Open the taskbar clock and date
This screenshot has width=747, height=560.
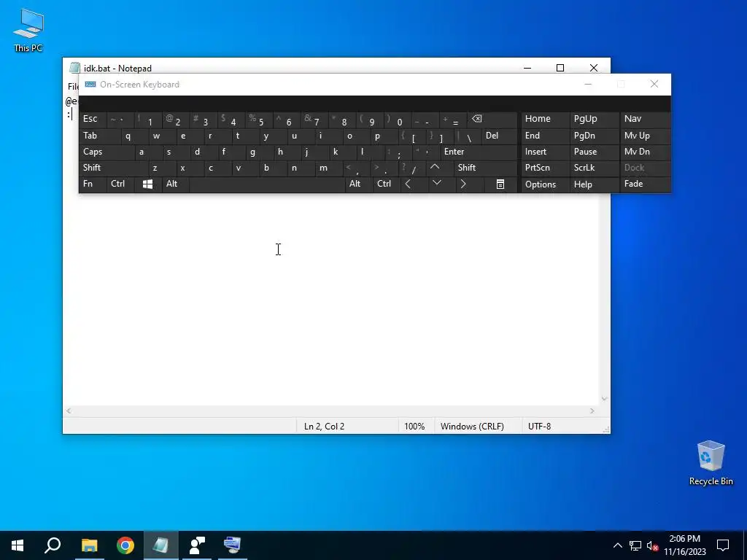(x=684, y=545)
